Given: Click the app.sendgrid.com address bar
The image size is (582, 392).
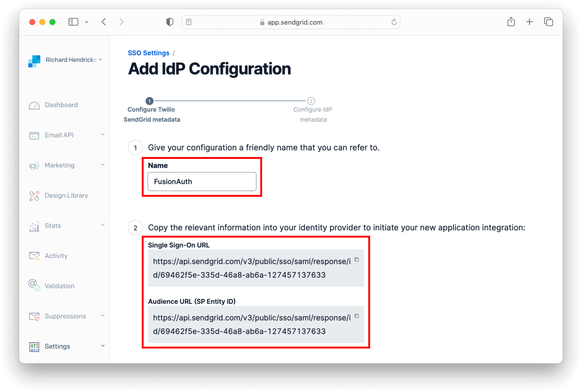Looking at the screenshot, I should 291,22.
